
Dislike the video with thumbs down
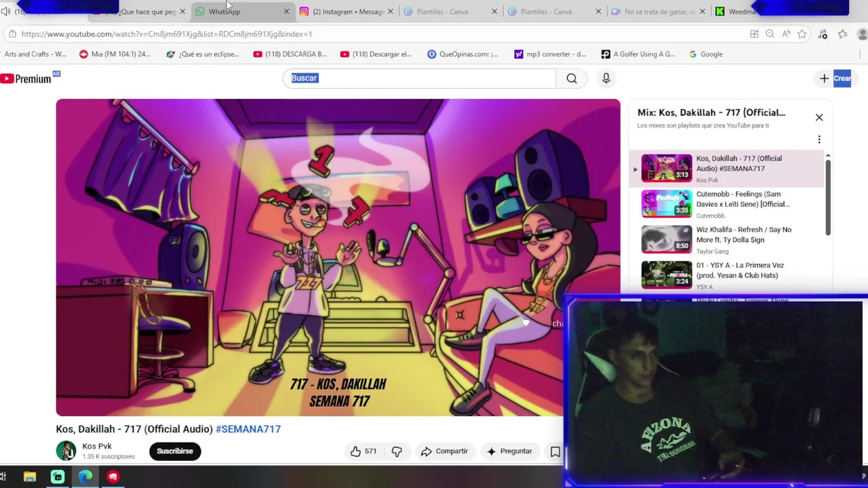tap(397, 451)
